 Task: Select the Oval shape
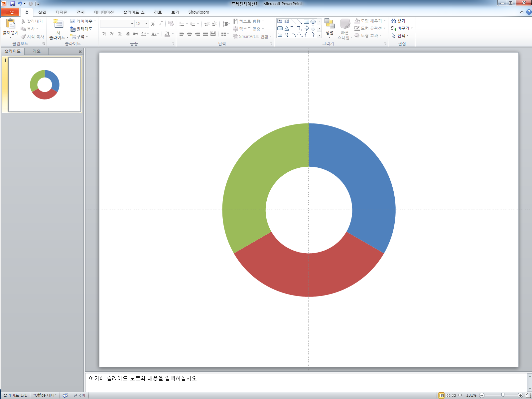pyautogui.click(x=313, y=21)
